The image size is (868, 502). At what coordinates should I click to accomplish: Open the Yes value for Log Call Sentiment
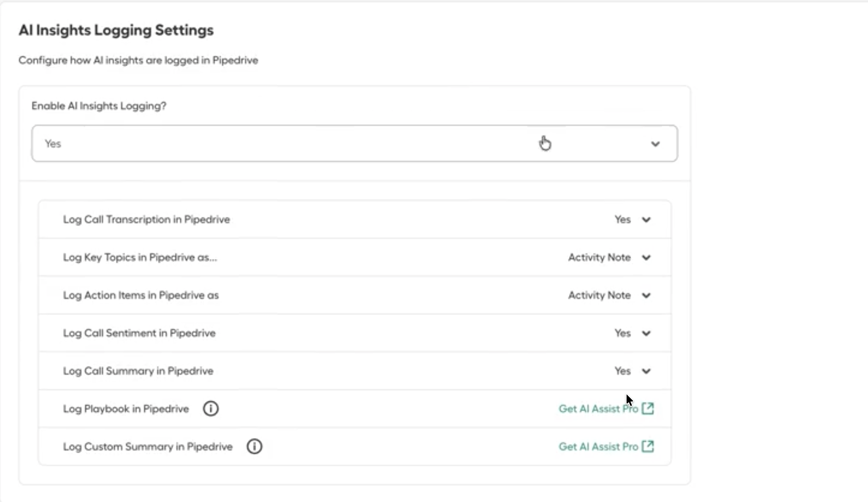(x=622, y=333)
